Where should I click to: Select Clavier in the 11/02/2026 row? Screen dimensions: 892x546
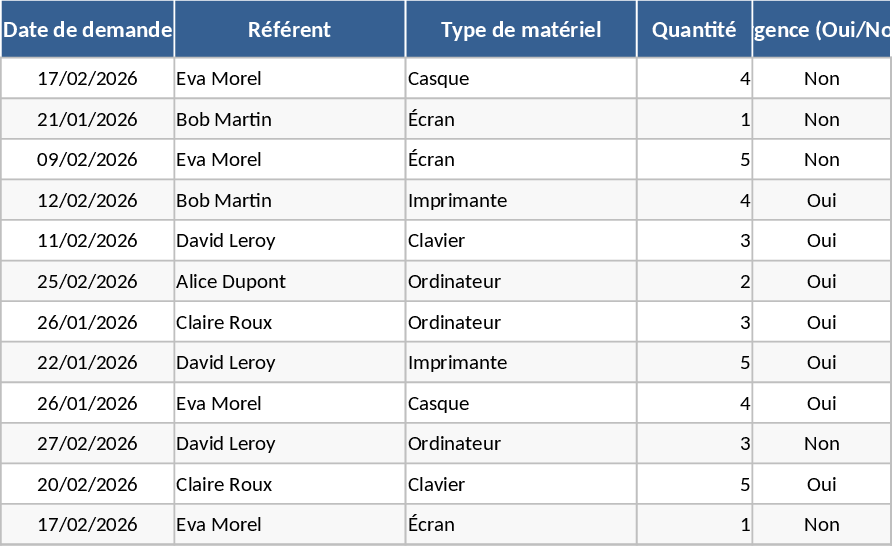coord(521,241)
